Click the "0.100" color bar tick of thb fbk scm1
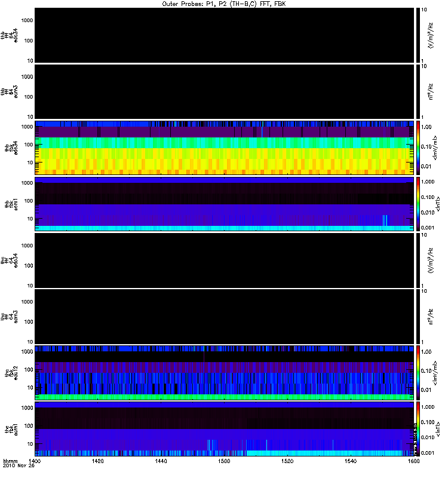This screenshot has height=478, width=448. 428,197
